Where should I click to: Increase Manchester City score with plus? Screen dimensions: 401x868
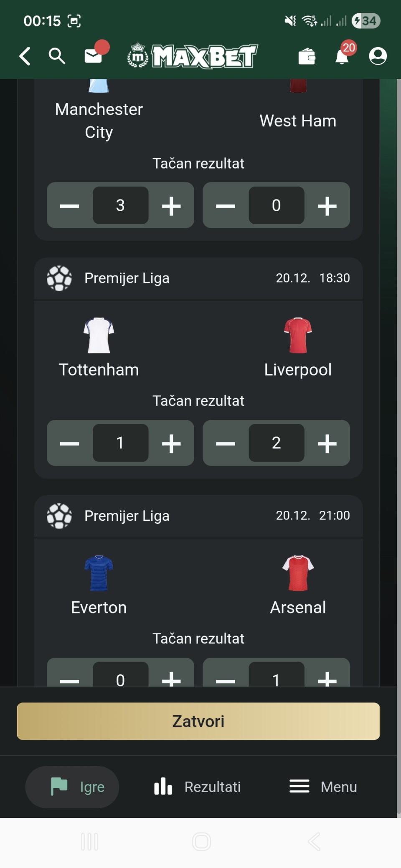coord(171,206)
